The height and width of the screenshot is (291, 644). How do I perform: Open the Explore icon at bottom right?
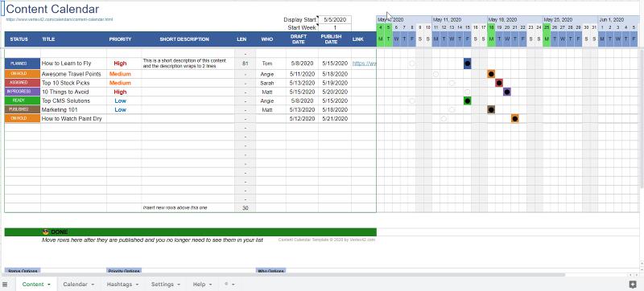[x=633, y=284]
